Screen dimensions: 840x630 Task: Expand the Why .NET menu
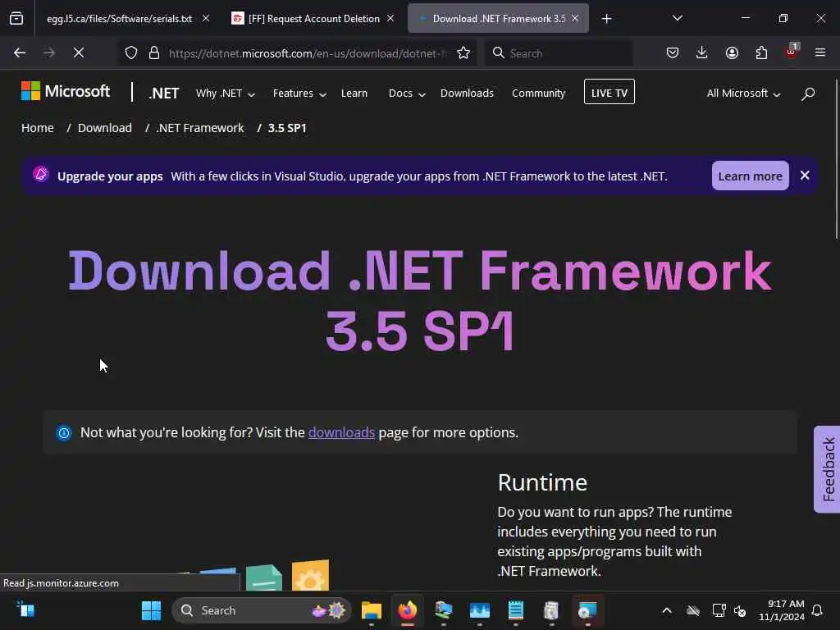[x=225, y=94]
